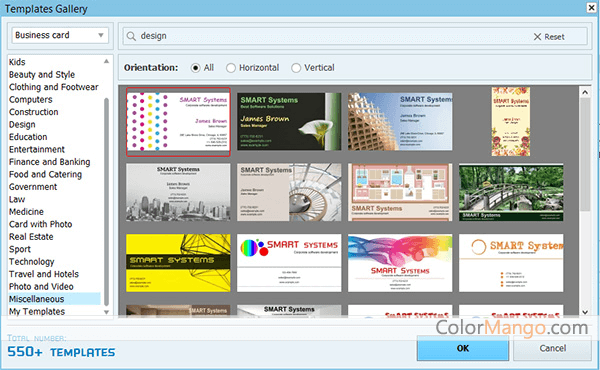This screenshot has width=600, height=370.
Task: Click the Cancel button
Action: (553, 348)
